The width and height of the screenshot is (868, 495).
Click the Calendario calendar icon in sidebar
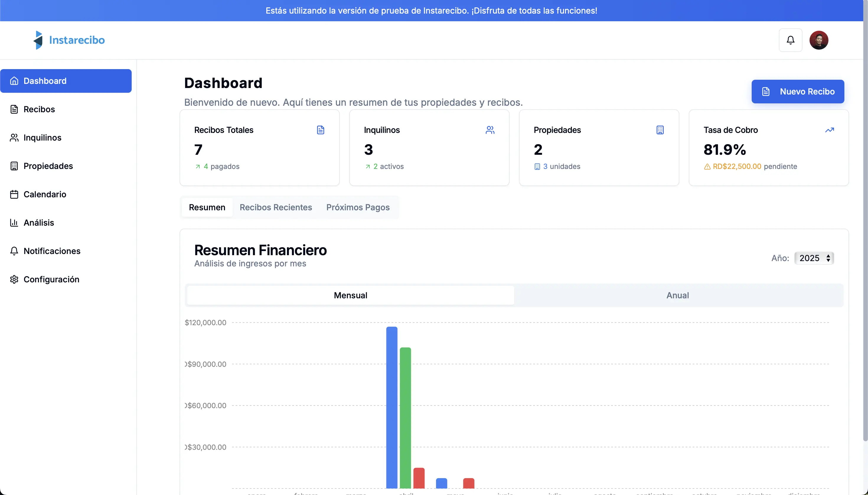(x=14, y=194)
